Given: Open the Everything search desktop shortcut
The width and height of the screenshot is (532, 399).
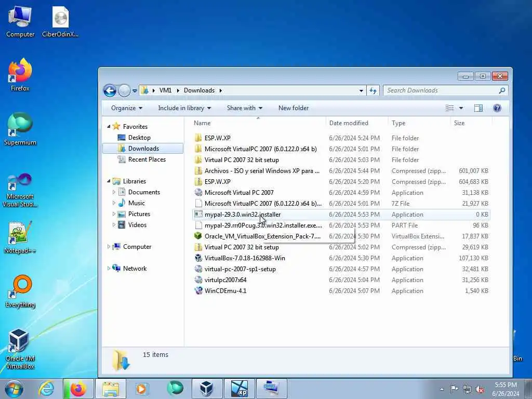Looking at the screenshot, I should coord(20,291).
